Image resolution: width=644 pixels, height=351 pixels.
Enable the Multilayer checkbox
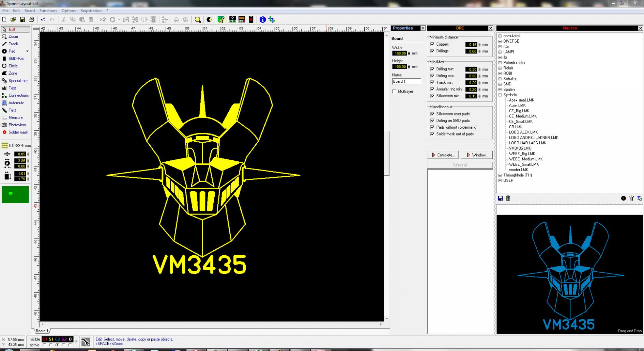[x=394, y=92]
